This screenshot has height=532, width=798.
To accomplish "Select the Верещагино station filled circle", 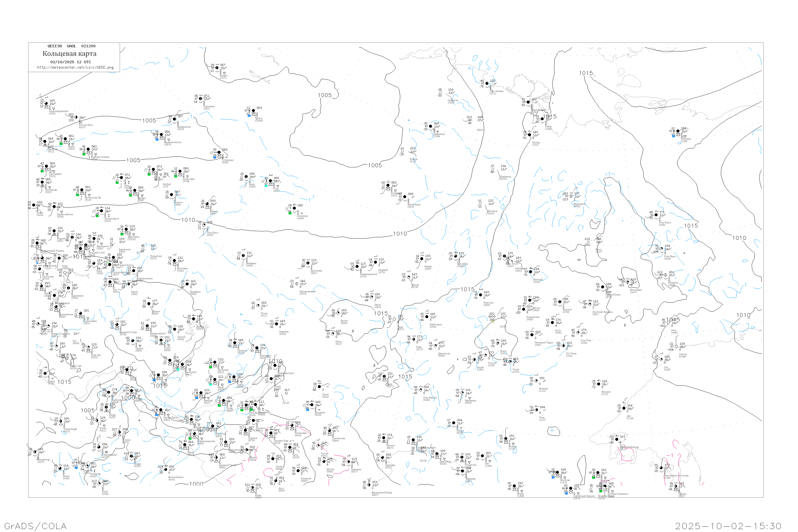I will click(x=174, y=119).
